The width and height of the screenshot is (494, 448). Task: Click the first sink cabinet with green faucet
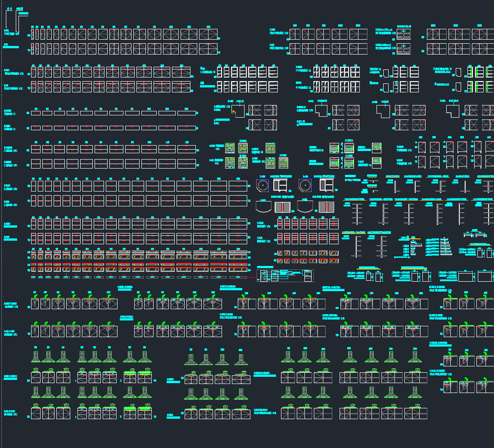tap(34, 303)
